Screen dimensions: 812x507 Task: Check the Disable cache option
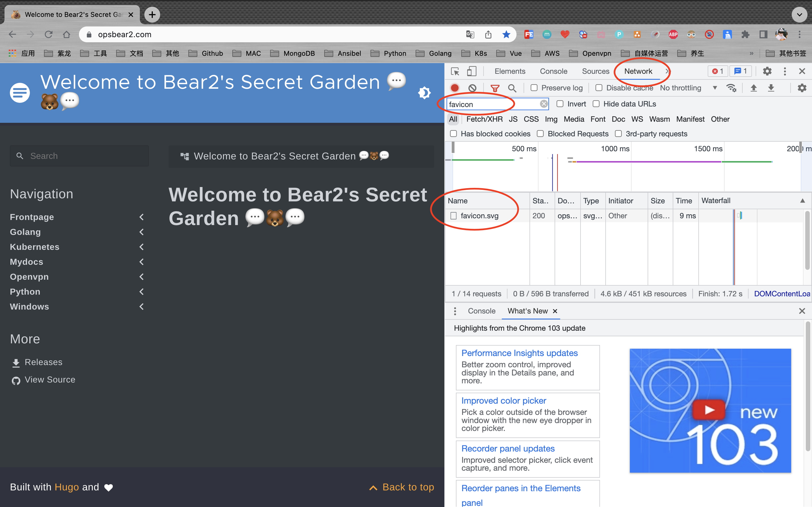599,88
